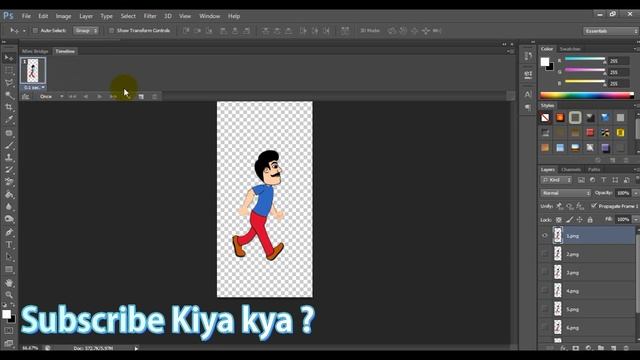The height and width of the screenshot is (360, 640).
Task: Select the Zoom tool in the toolbox
Action: coord(9,295)
